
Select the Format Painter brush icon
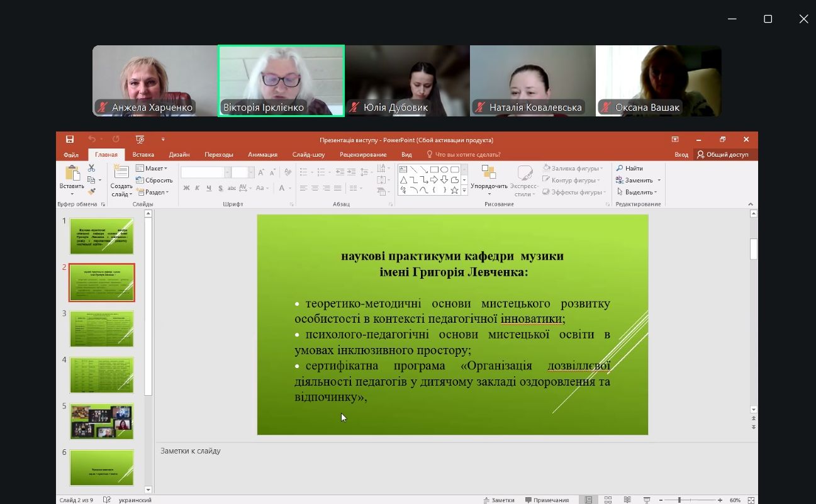coord(92,192)
